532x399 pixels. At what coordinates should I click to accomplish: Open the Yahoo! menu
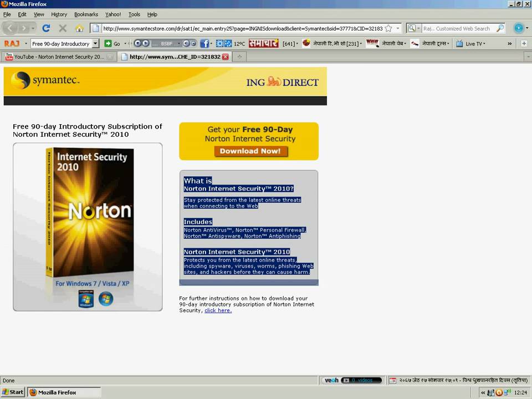pos(113,14)
